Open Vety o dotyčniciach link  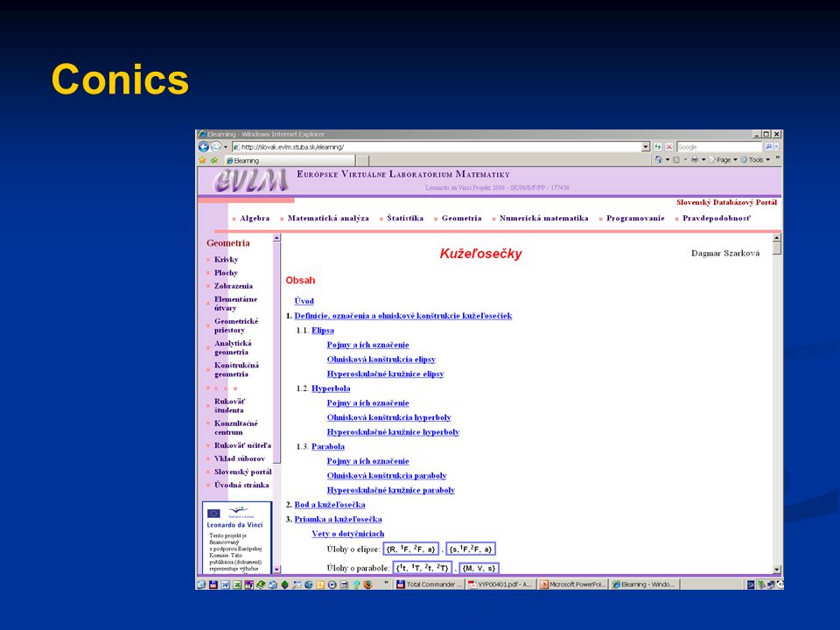[x=347, y=534]
